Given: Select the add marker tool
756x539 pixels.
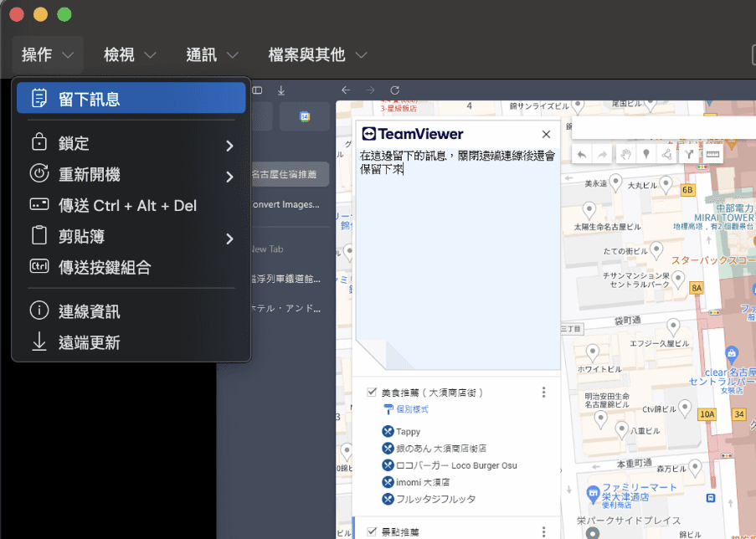Looking at the screenshot, I should click(646, 155).
